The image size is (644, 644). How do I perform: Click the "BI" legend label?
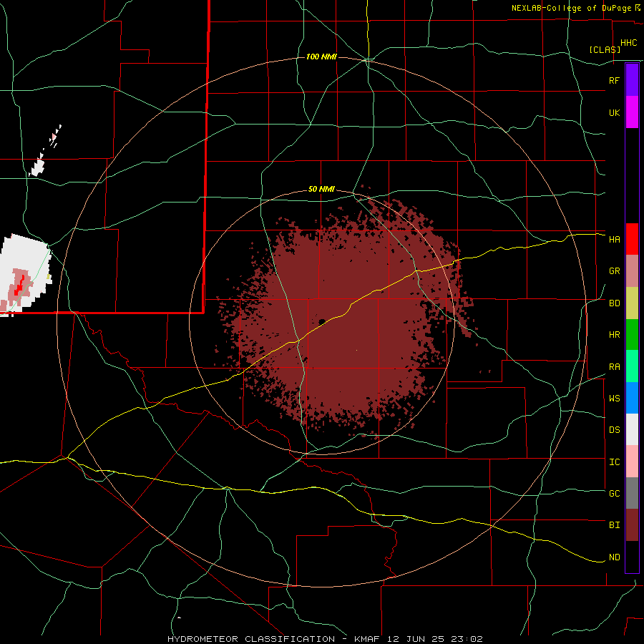614,525
